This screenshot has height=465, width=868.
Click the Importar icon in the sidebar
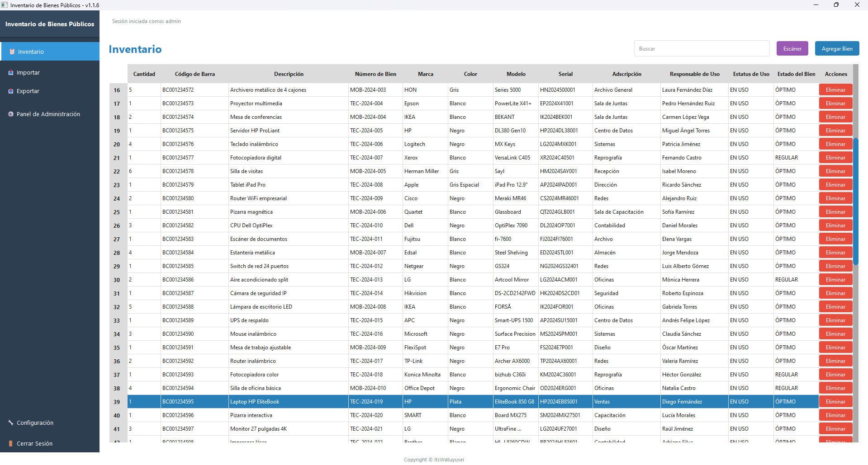(x=10, y=72)
